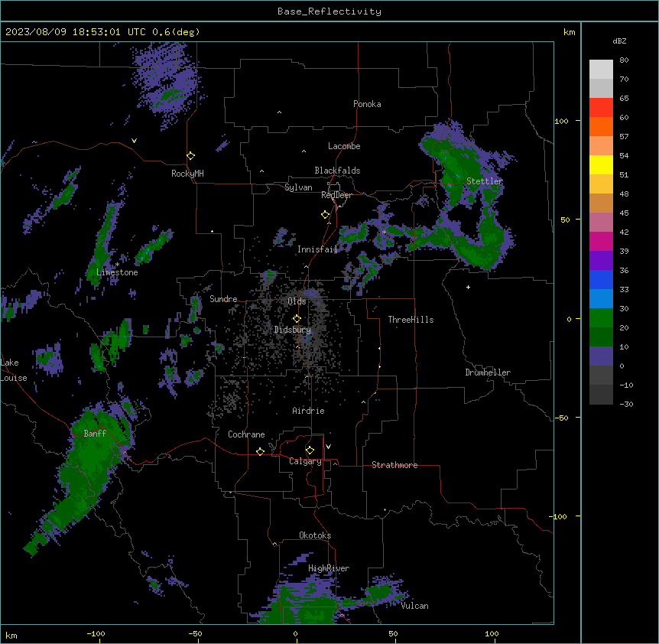Select the Ponoka label

[x=367, y=104]
